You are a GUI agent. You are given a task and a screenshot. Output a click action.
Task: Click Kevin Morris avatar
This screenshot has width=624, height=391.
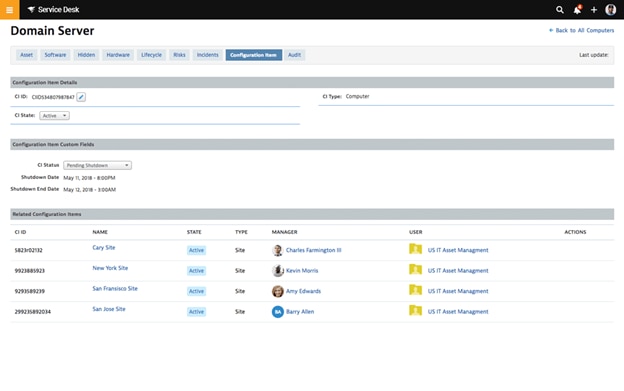click(x=277, y=270)
